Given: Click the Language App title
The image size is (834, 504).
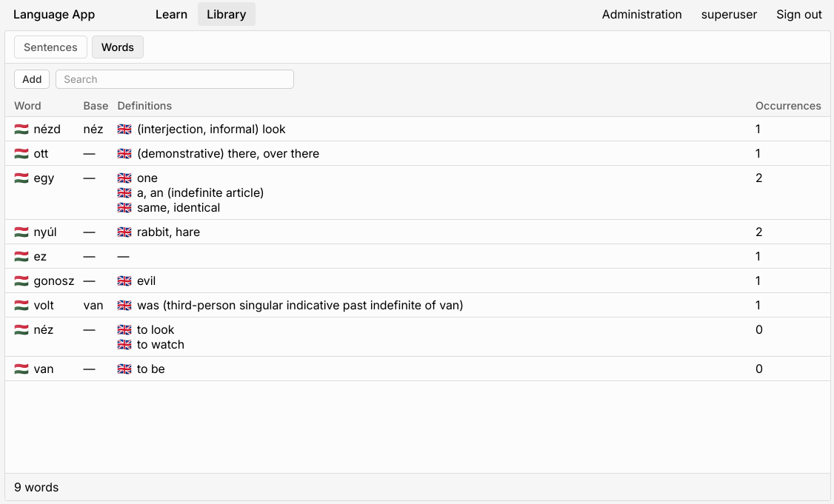Looking at the screenshot, I should [54, 14].
